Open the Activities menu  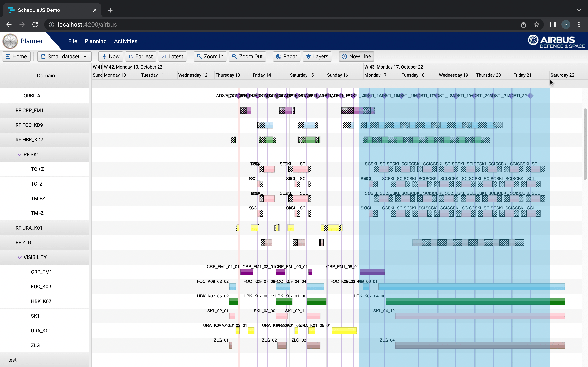pyautogui.click(x=125, y=41)
